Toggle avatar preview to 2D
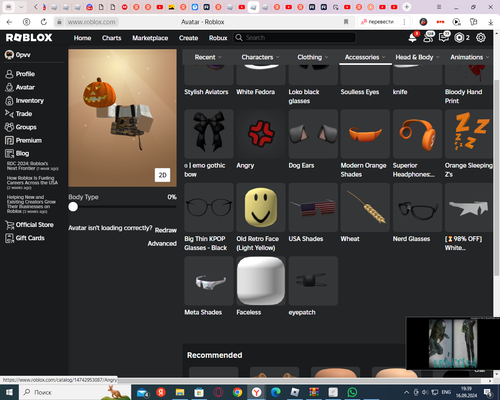This screenshot has height=400, width=500. tap(162, 175)
